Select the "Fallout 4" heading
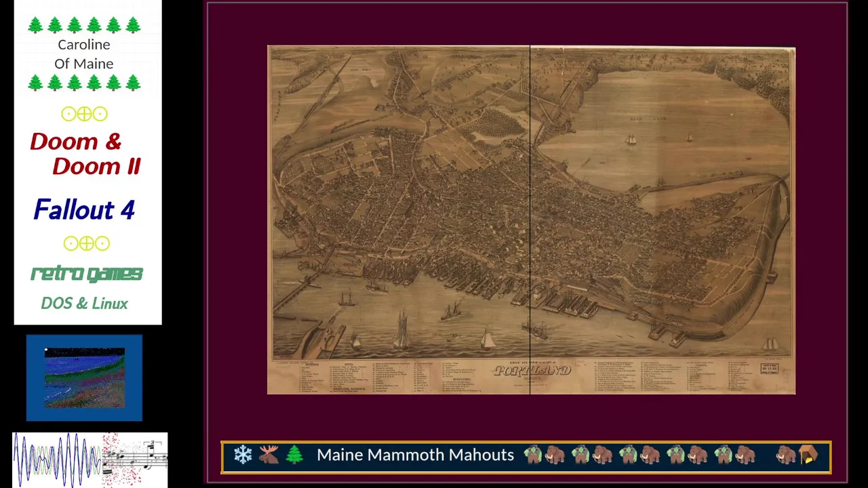 (x=84, y=209)
